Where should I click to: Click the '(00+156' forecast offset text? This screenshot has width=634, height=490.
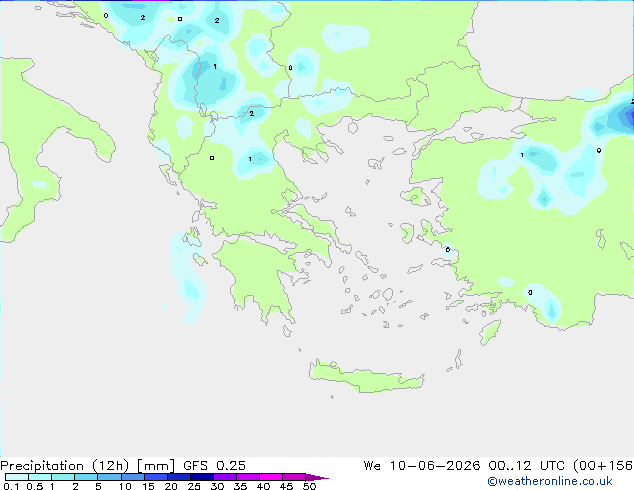pyautogui.click(x=603, y=466)
